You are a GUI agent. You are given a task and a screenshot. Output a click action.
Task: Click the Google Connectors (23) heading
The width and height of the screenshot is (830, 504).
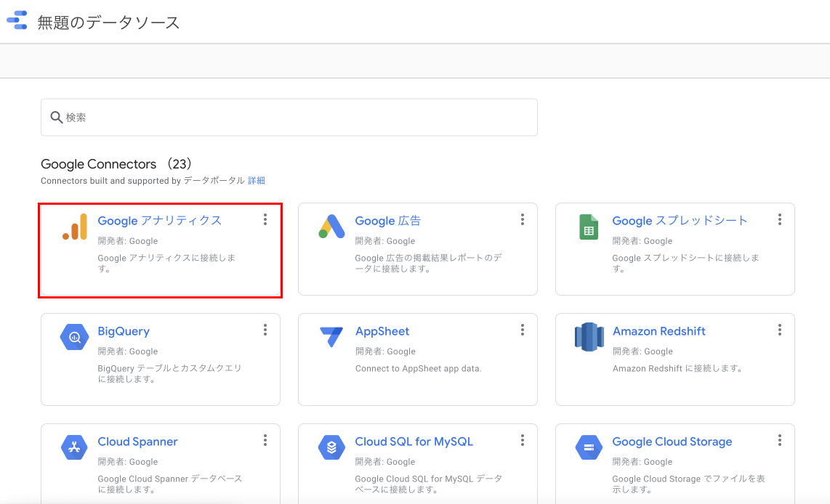tap(116, 164)
